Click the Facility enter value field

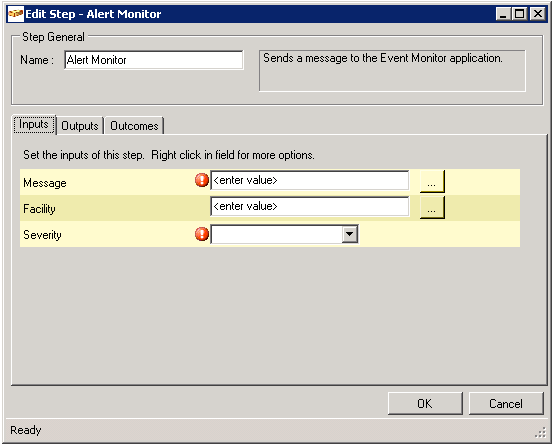[310, 206]
